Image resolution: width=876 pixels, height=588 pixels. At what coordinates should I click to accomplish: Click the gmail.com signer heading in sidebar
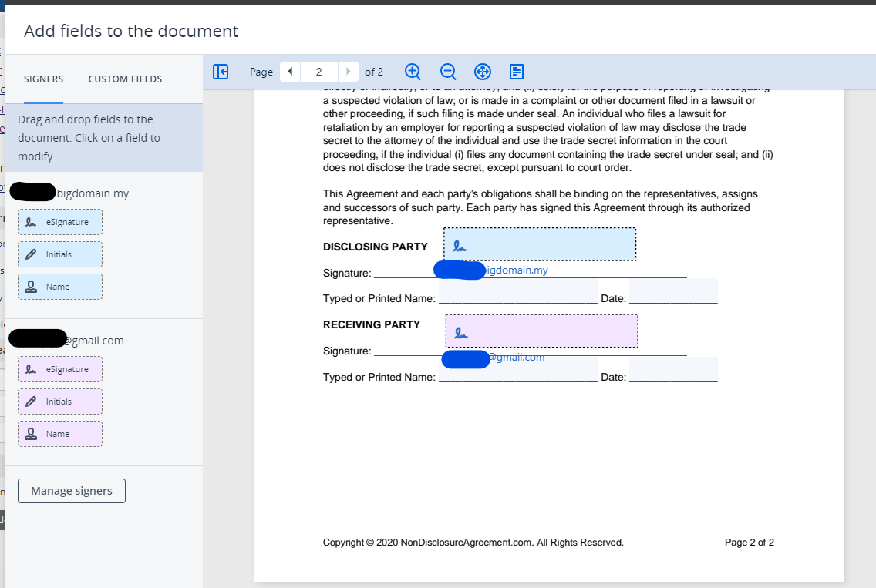coord(93,341)
